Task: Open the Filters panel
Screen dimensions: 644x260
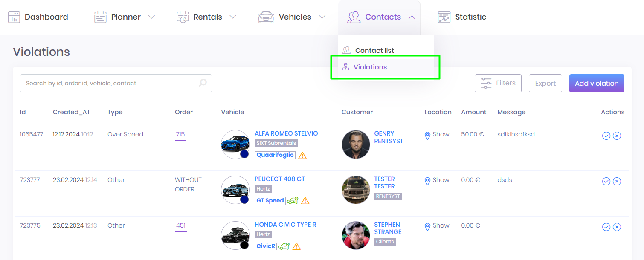Action: [498, 83]
